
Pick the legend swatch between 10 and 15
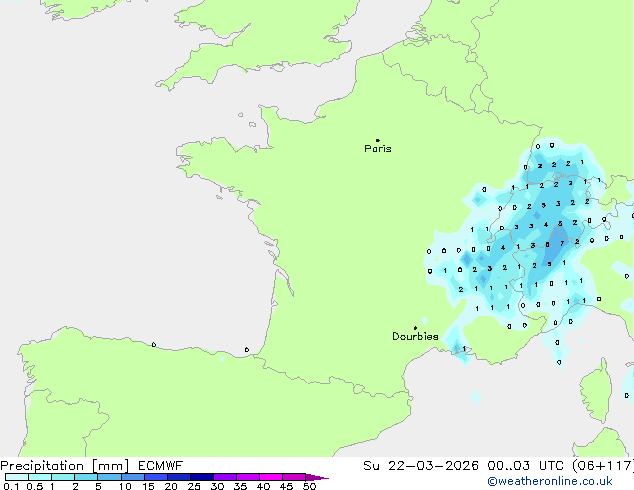pos(132,477)
